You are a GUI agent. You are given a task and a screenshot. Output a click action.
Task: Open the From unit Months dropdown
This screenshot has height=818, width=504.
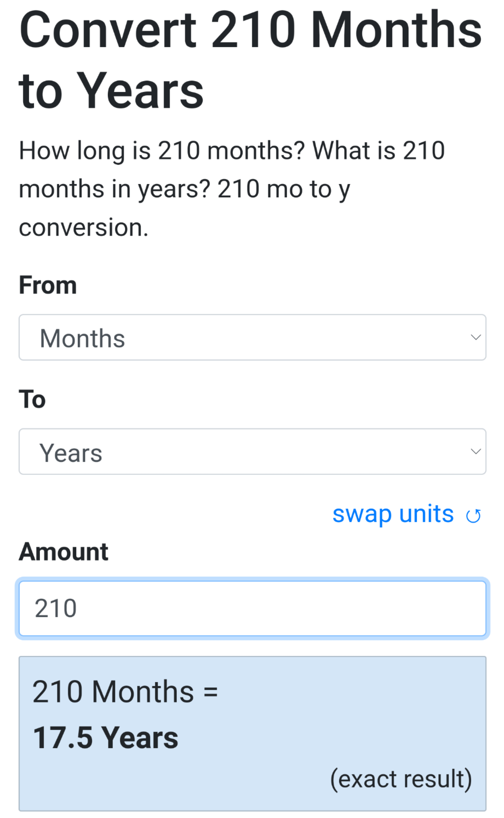point(252,337)
